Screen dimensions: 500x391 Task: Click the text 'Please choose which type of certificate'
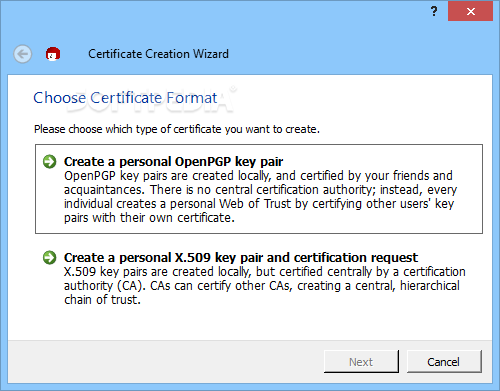(x=128, y=129)
